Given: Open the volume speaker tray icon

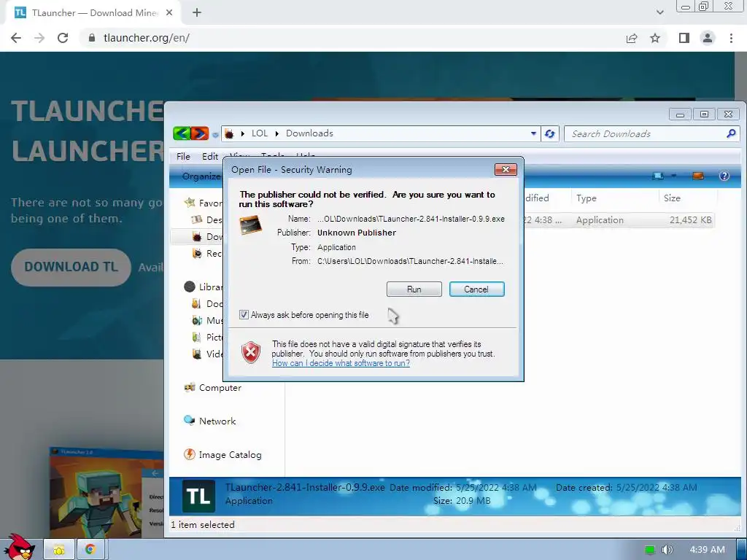Looking at the screenshot, I should [667, 550].
